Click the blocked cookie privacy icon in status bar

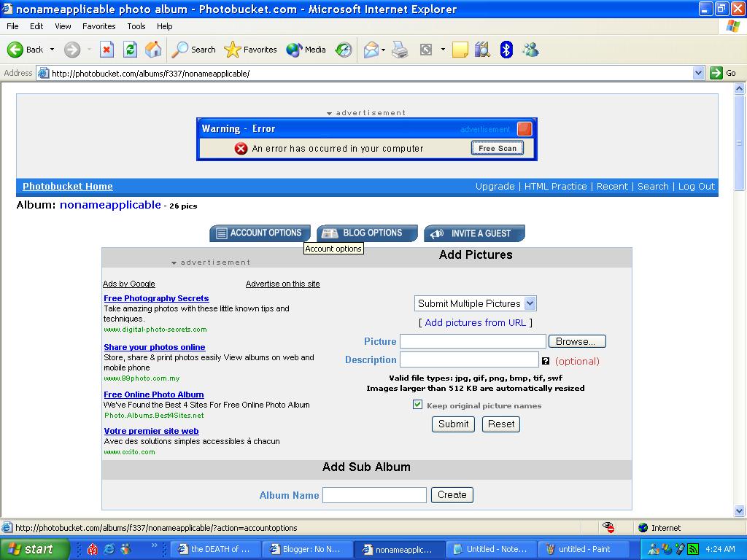coord(608,527)
